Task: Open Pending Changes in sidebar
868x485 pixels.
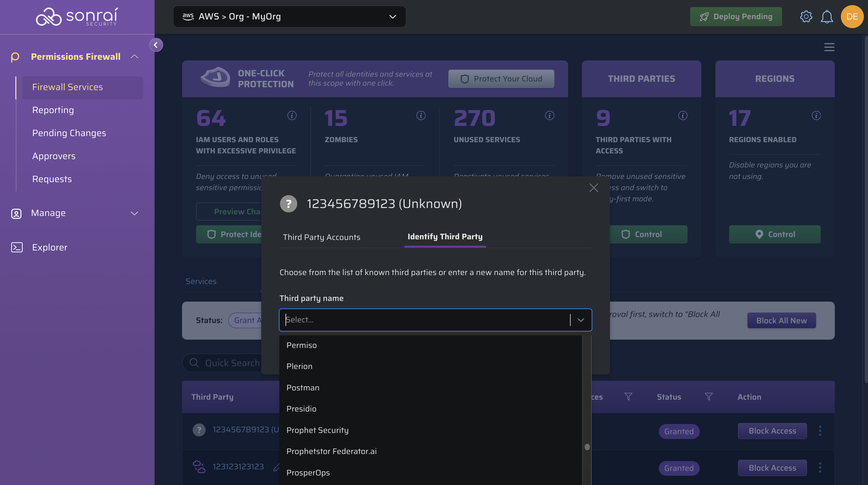Action: pyautogui.click(x=69, y=133)
